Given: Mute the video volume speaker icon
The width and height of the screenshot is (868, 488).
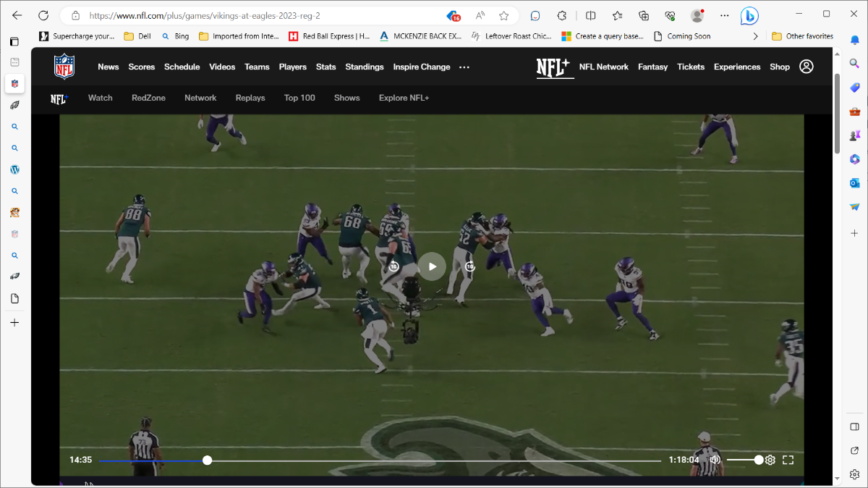Looking at the screenshot, I should tap(715, 460).
